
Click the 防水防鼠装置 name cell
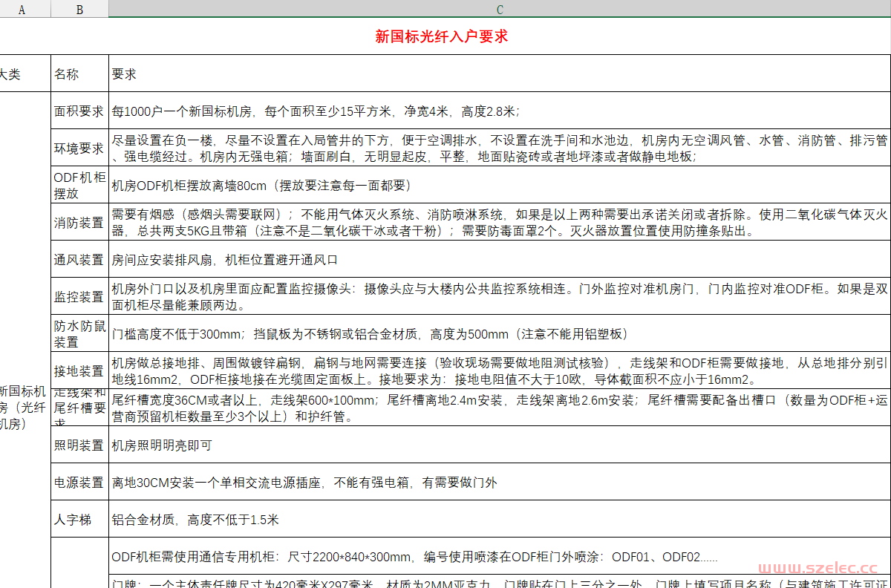click(80, 333)
